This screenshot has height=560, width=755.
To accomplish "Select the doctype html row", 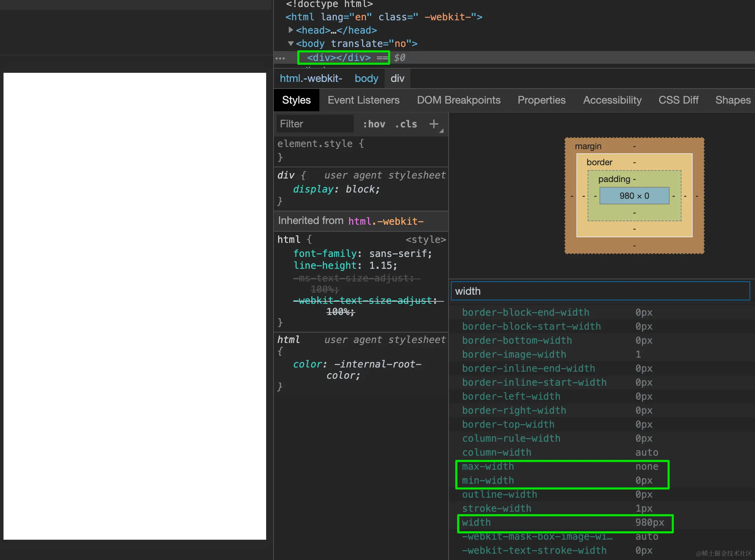I will click(329, 4).
